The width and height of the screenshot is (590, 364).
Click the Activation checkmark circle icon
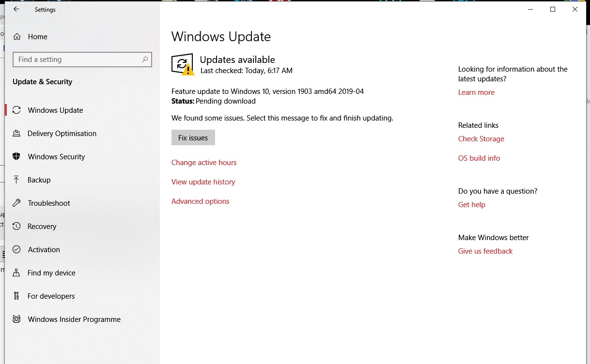pyautogui.click(x=16, y=250)
